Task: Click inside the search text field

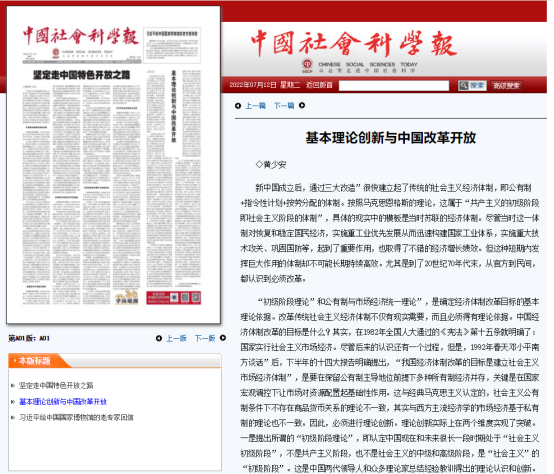Action: [394, 85]
